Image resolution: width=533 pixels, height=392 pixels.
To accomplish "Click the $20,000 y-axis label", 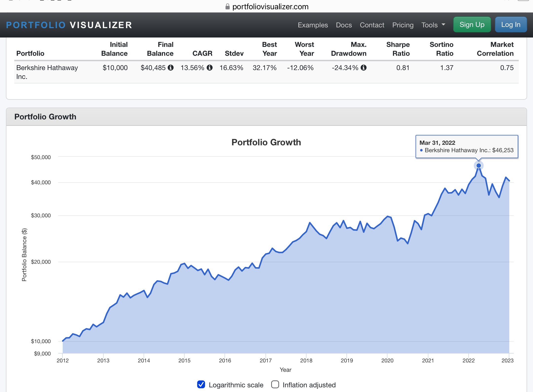I will 41,262.
